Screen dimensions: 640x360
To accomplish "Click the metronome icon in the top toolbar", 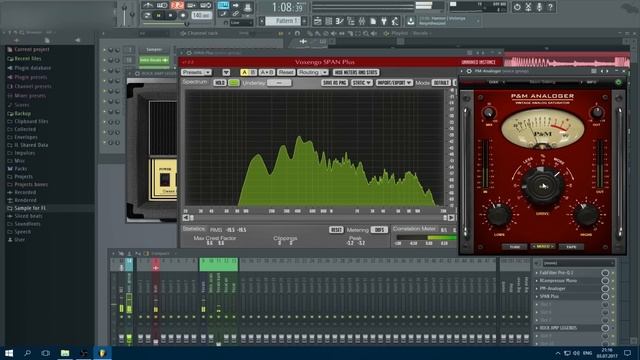I will [x=148, y=5].
